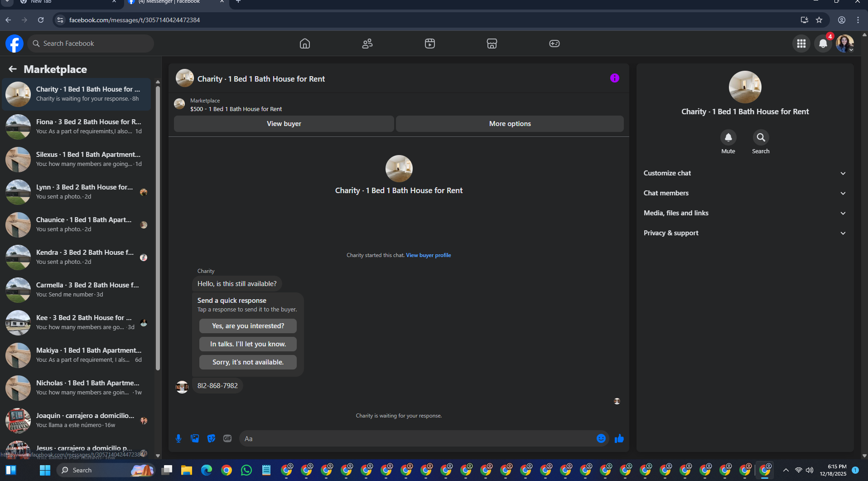Viewport: 868px width, 481px height.
Task: Open File Explorer from the taskbar
Action: pos(187,470)
